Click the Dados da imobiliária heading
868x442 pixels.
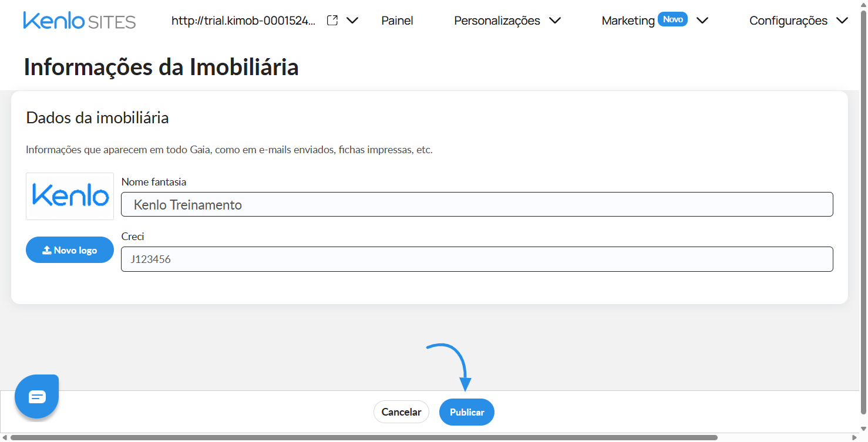pyautogui.click(x=97, y=117)
